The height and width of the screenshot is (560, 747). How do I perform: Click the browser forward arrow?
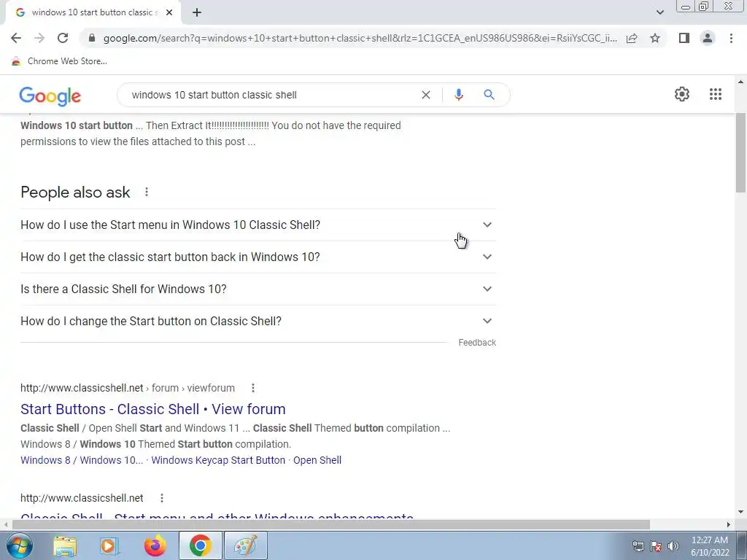click(39, 38)
